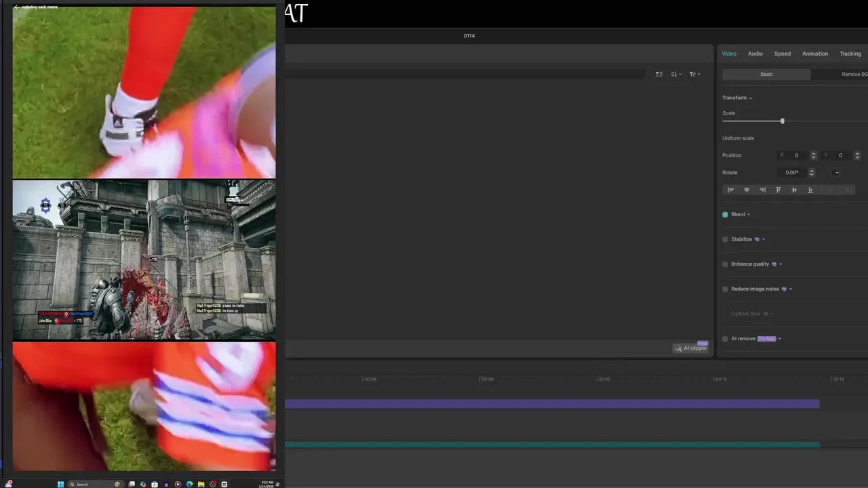
Task: Click the AI clipper button
Action: (690, 348)
